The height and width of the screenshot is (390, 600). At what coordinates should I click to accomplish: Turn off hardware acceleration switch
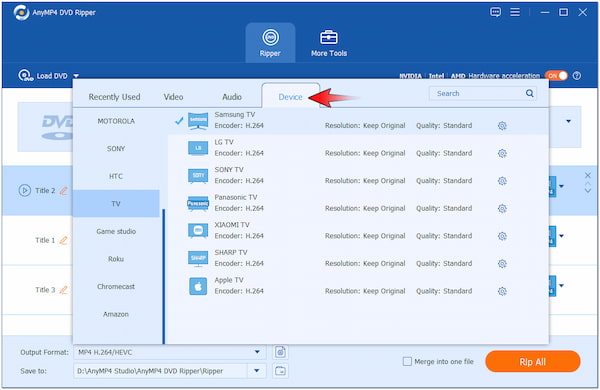click(556, 76)
